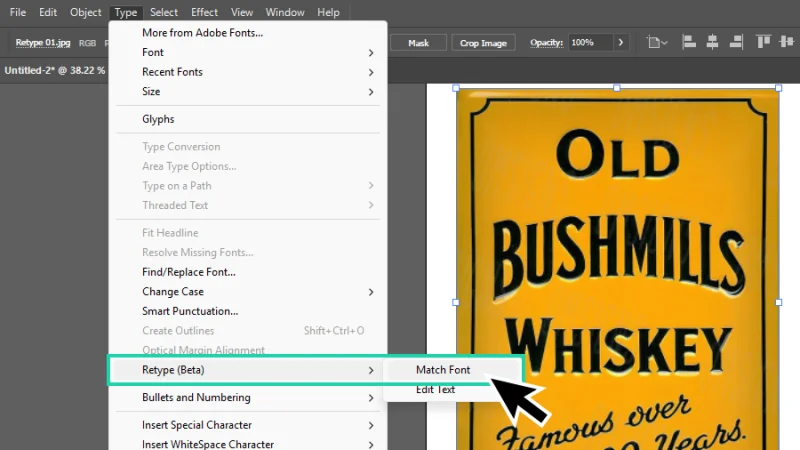This screenshot has height=450, width=800.
Task: Click the Mask button
Action: click(x=418, y=43)
